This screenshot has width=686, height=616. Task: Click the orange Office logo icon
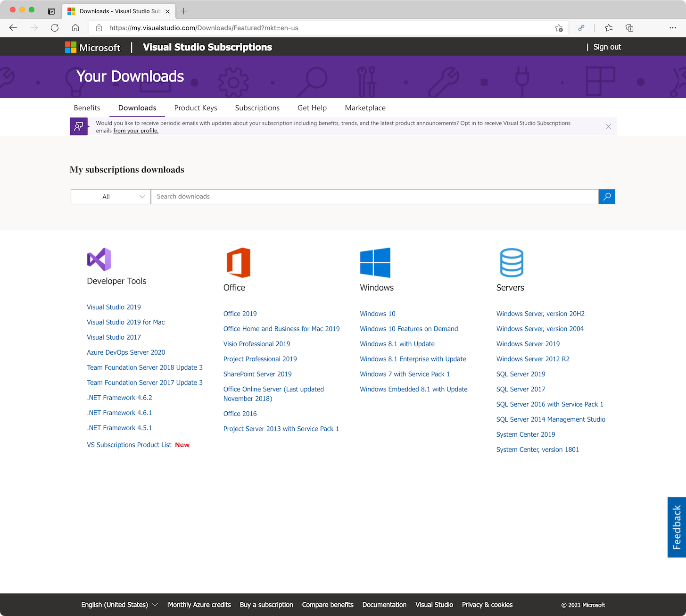(238, 263)
